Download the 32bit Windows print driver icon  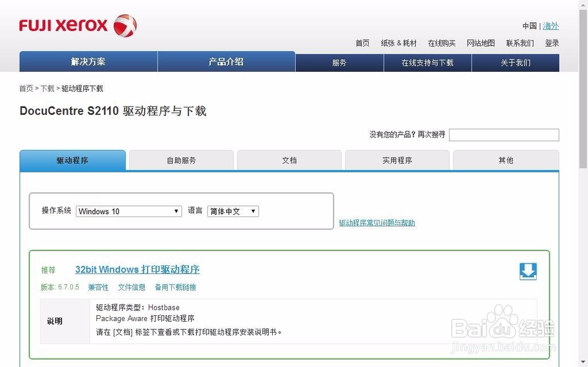tap(528, 271)
